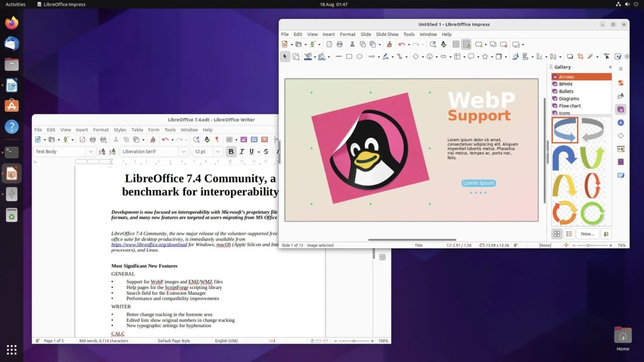The width and height of the screenshot is (644, 362).
Task: Select the BPMN category in the Gallery list
Action: click(567, 84)
